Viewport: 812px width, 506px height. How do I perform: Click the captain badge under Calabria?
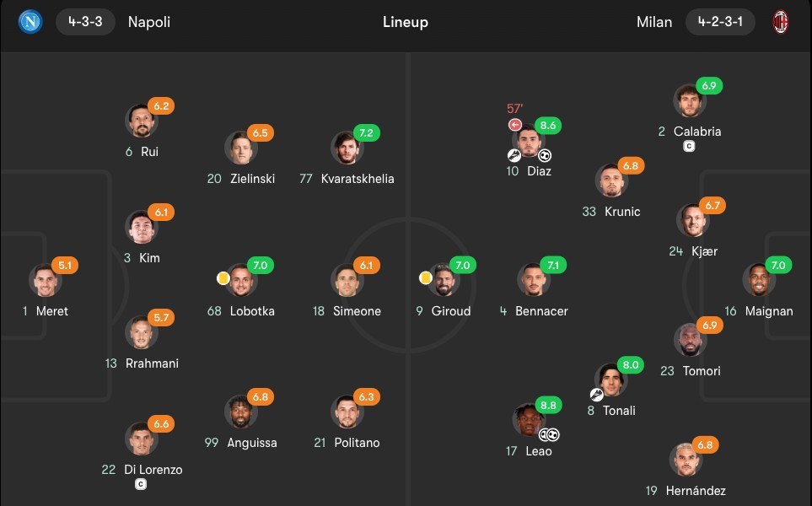(689, 147)
